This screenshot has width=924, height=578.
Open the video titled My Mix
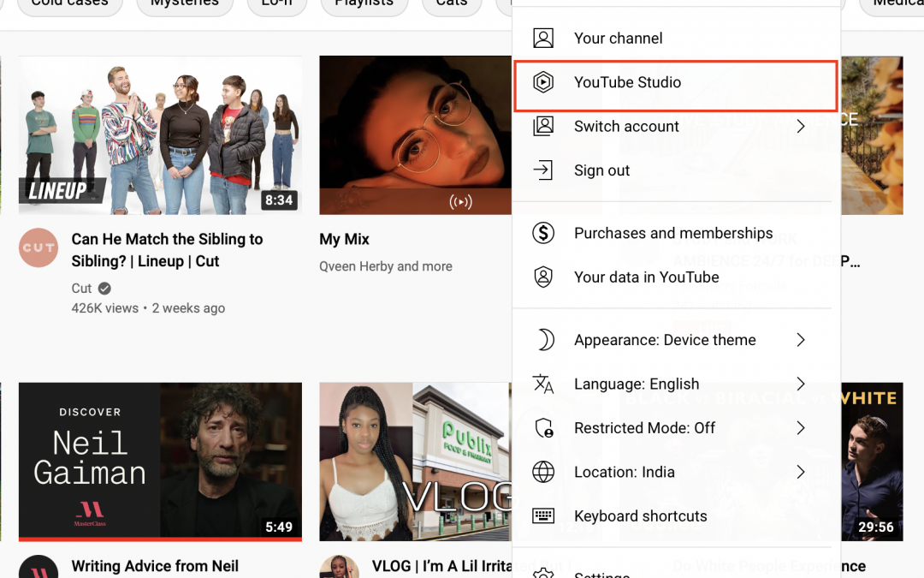coord(344,239)
